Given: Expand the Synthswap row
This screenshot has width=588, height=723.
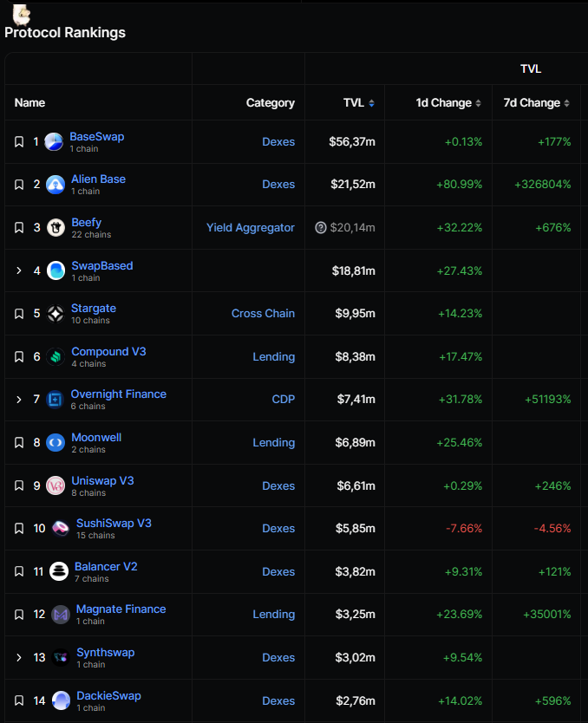Looking at the screenshot, I should point(19,657).
